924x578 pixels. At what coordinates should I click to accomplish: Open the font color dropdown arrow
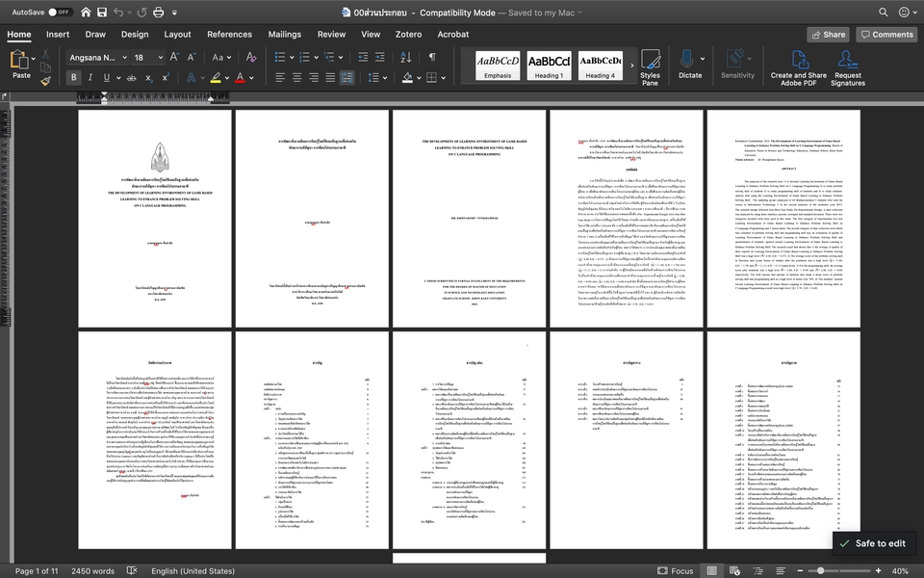251,78
